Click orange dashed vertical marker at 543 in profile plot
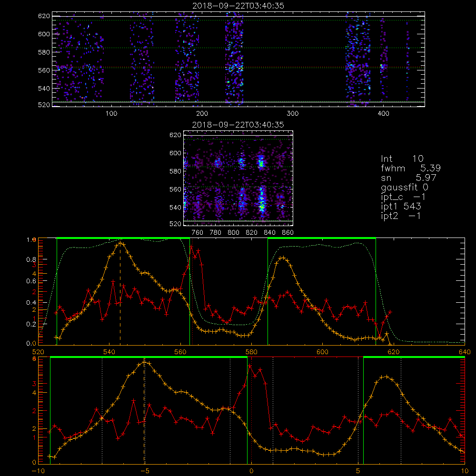 coord(120,295)
